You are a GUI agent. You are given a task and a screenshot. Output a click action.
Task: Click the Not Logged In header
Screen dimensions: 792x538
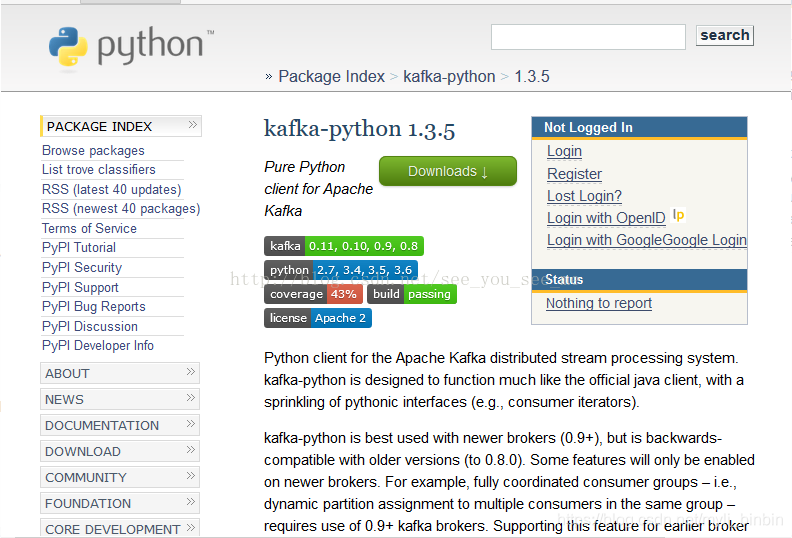click(639, 127)
